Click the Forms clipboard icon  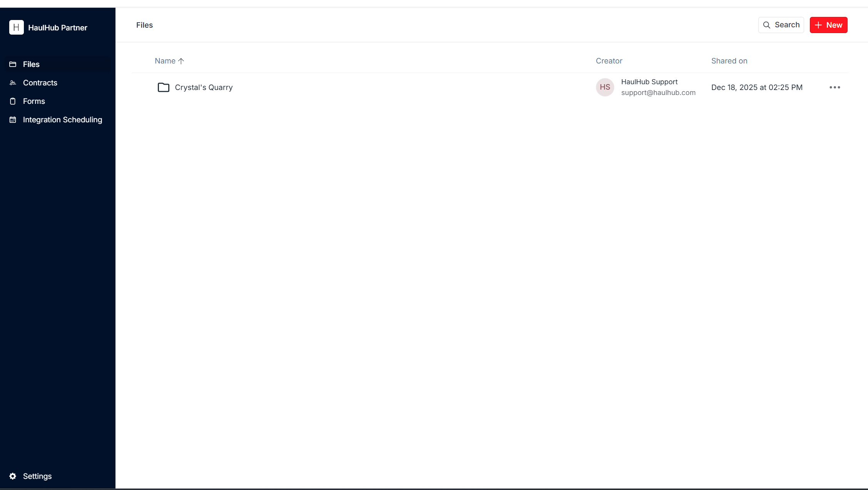[13, 101]
